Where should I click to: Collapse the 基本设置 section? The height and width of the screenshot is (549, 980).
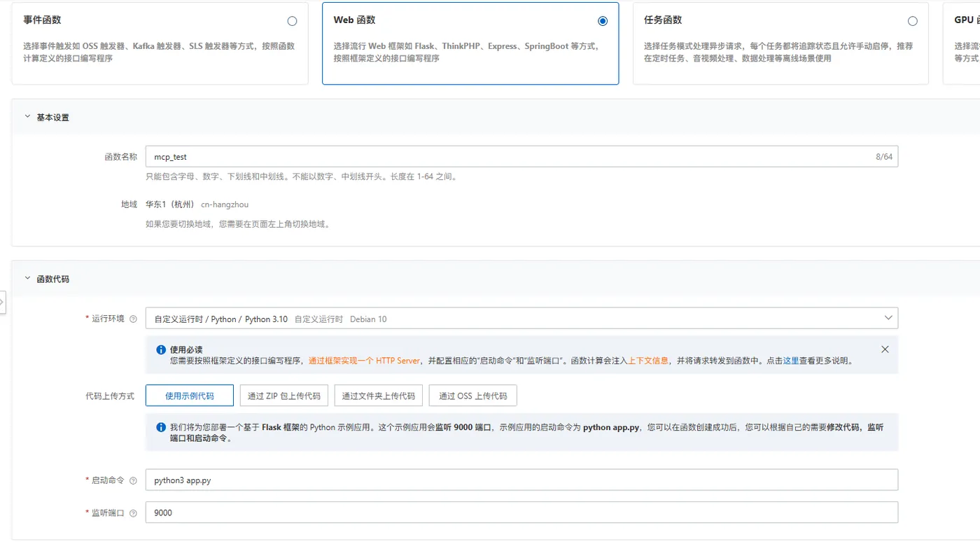pyautogui.click(x=27, y=117)
